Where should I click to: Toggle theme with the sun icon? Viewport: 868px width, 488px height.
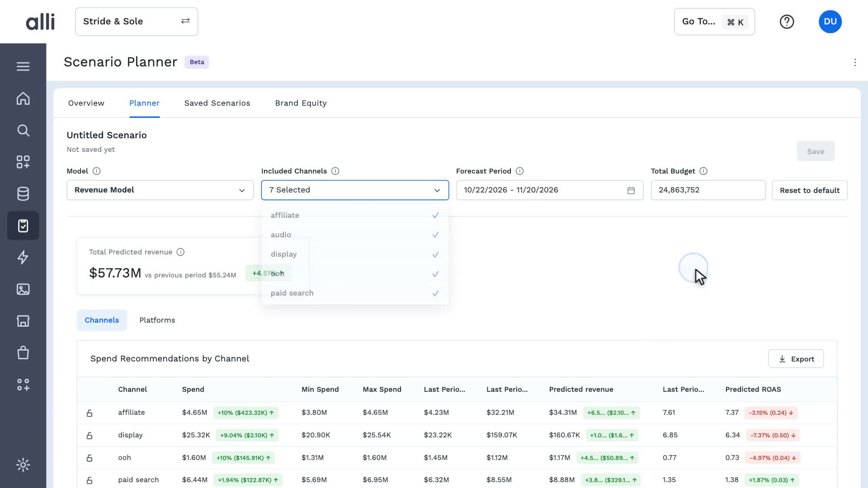pos(23,465)
